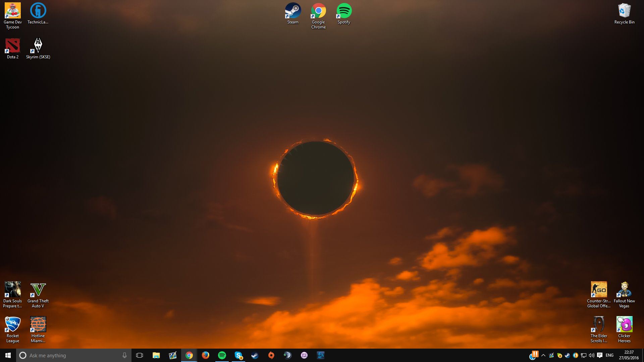This screenshot has width=644, height=362.
Task: Open the Action Center notifications
Action: (600, 355)
